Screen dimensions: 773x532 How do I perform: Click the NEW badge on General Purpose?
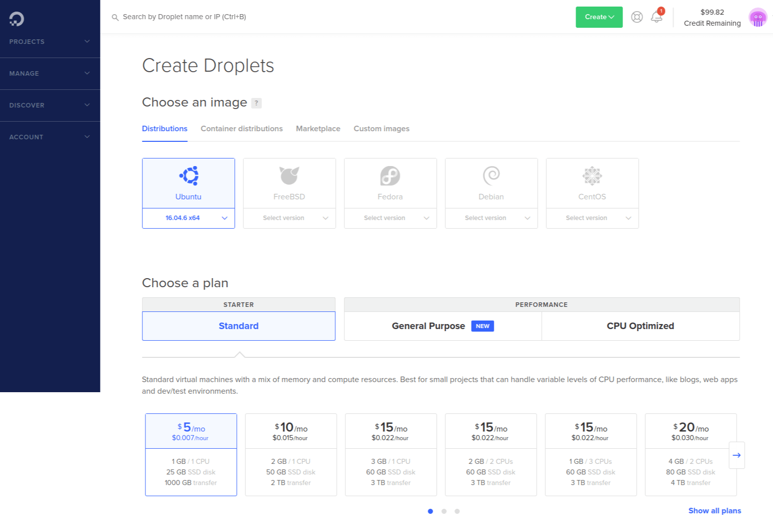point(483,326)
